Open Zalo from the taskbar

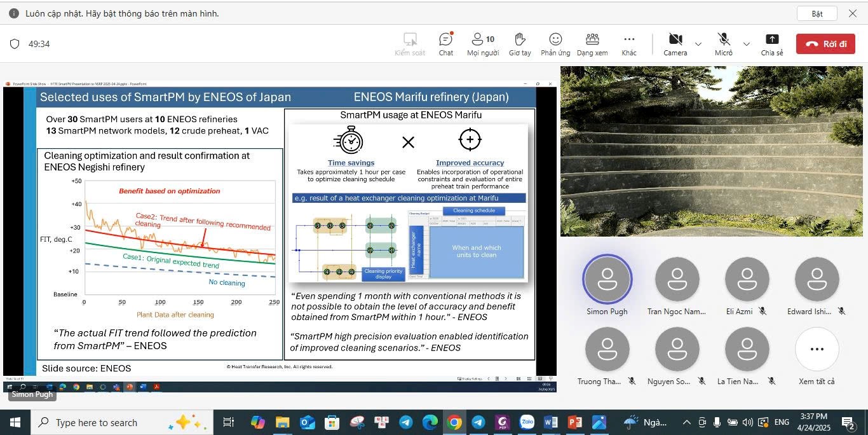coord(527,422)
